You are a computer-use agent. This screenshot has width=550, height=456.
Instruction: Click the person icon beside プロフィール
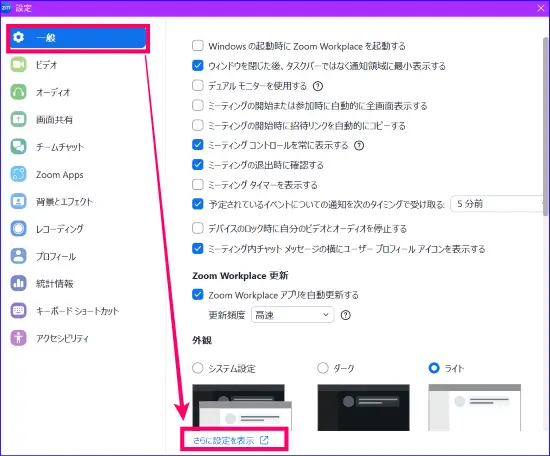coord(18,256)
